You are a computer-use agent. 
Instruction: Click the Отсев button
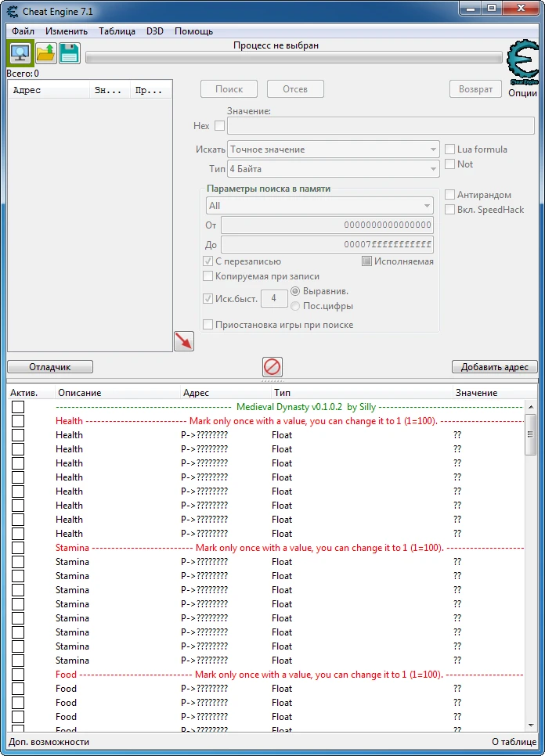click(295, 89)
